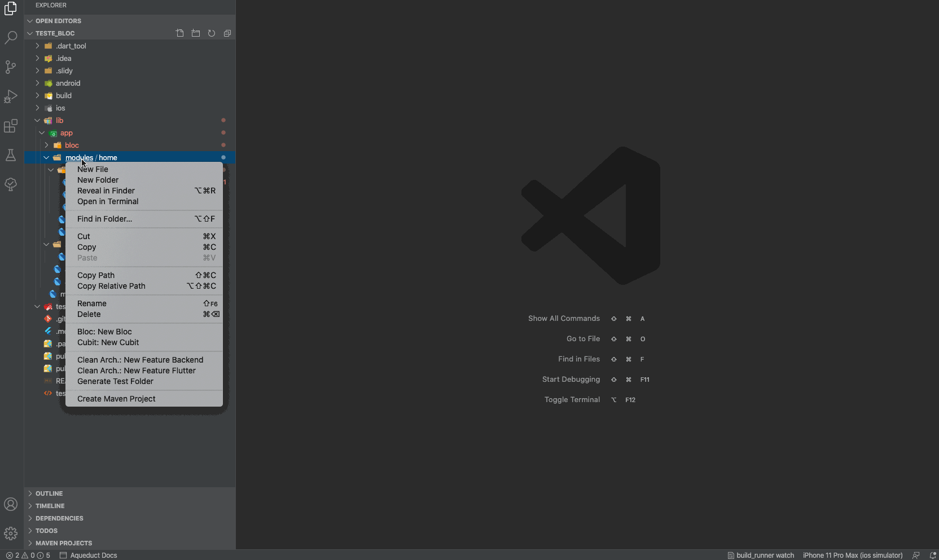Click the bloc folder icon
Image resolution: width=939 pixels, height=560 pixels.
[x=58, y=145]
